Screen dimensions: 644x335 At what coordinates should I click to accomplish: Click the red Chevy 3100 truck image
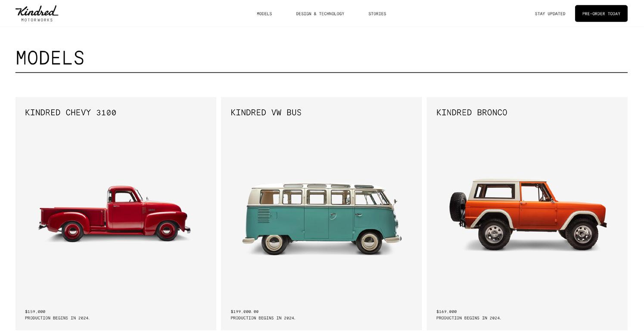pos(115,214)
